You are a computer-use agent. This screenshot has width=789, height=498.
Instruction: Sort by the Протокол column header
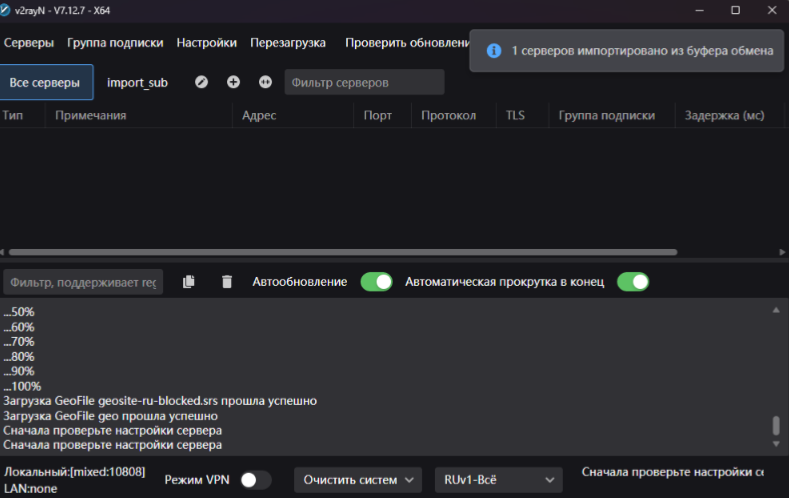448,115
